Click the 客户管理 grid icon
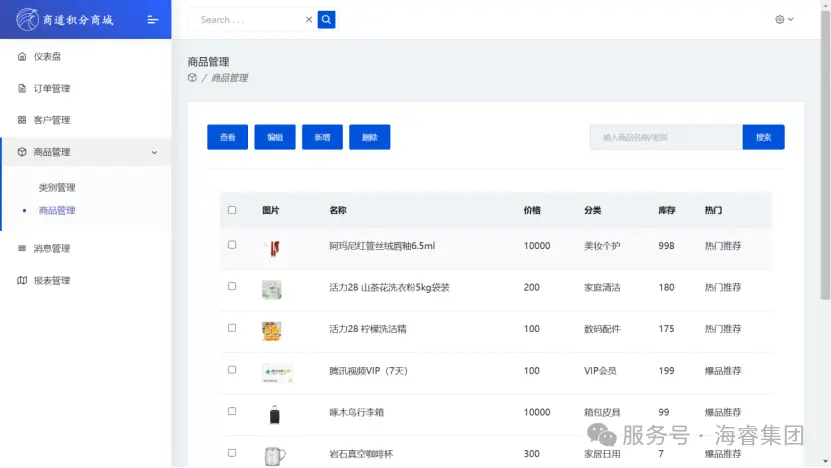 click(x=22, y=120)
